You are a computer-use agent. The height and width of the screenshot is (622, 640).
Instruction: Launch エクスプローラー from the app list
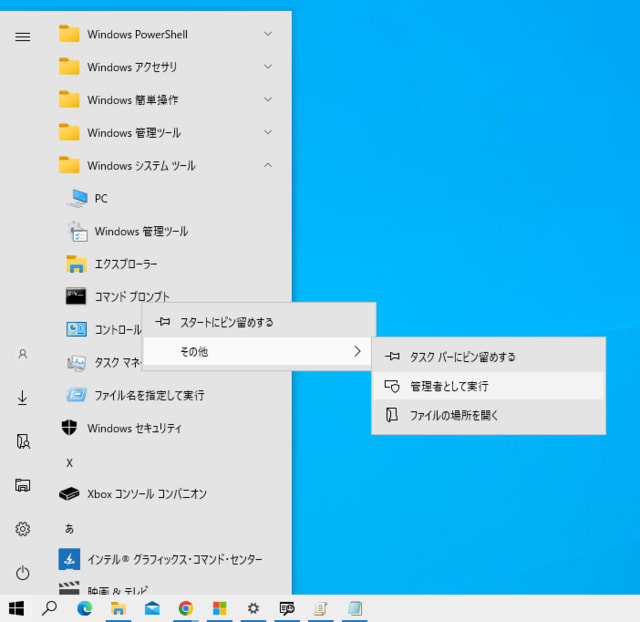(x=125, y=264)
